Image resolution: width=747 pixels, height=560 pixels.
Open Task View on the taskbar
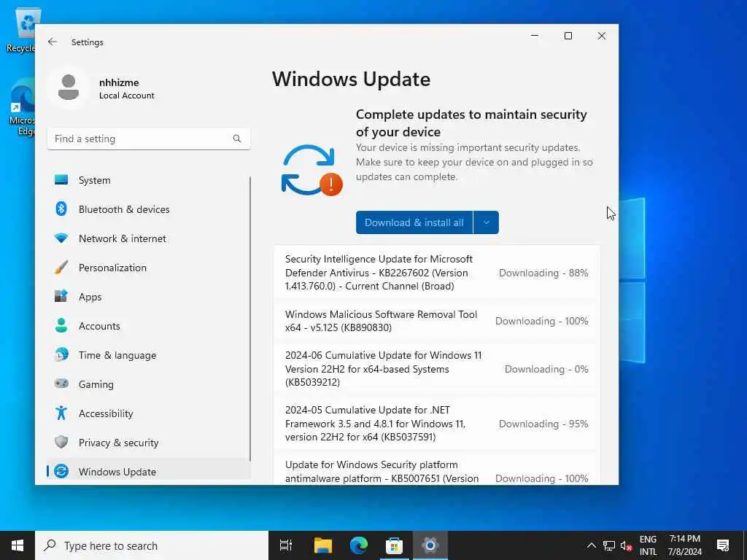pos(286,545)
